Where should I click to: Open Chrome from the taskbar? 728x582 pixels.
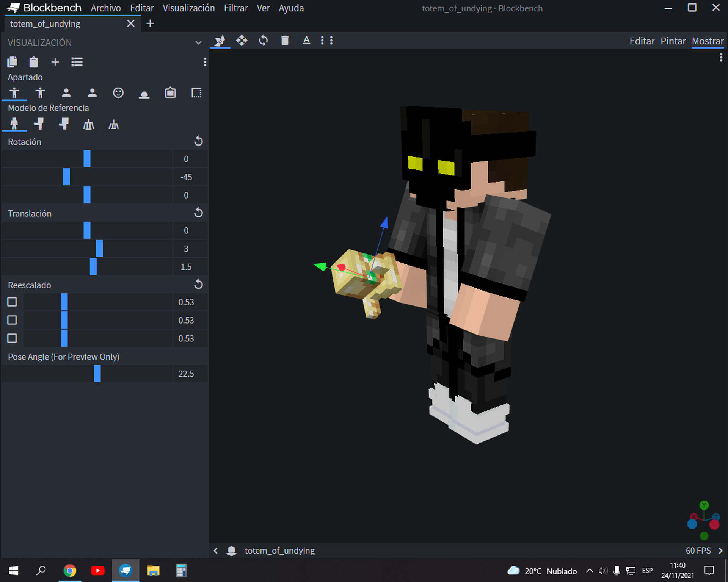pos(70,571)
